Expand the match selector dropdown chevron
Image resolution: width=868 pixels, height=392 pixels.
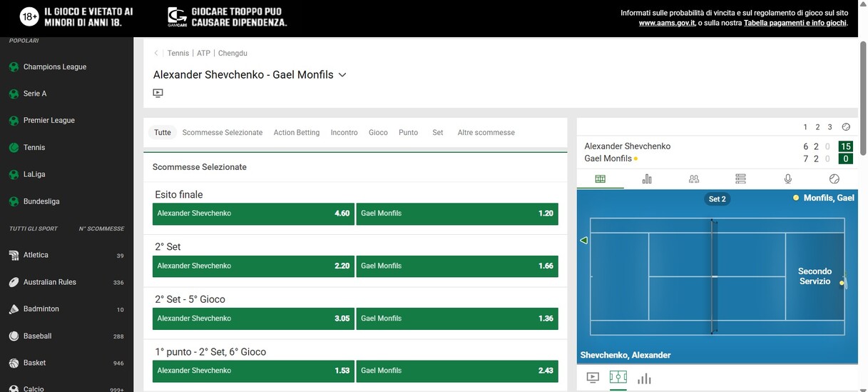(342, 75)
